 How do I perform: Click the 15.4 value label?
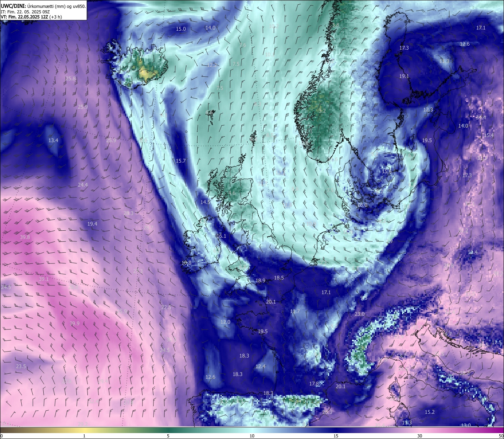(489, 135)
